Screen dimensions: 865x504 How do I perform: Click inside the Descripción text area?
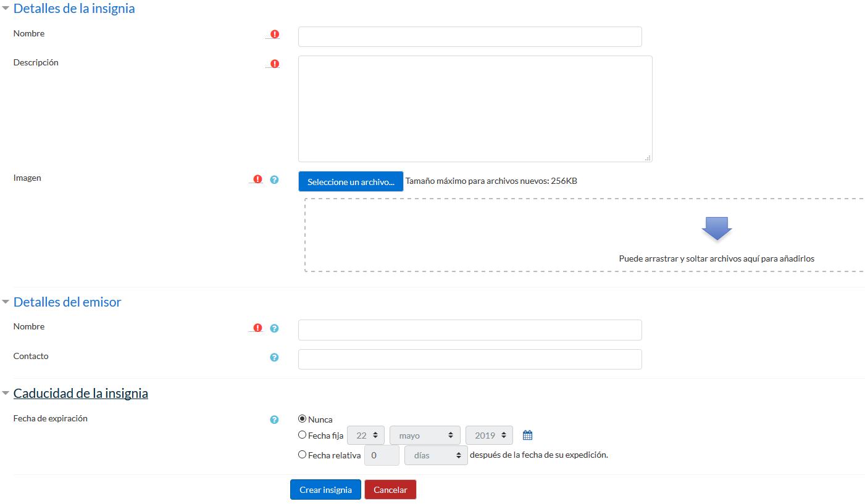pos(475,109)
